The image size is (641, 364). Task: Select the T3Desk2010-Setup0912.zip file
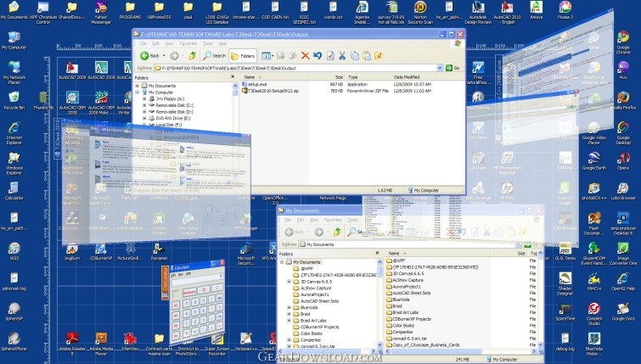[270, 91]
